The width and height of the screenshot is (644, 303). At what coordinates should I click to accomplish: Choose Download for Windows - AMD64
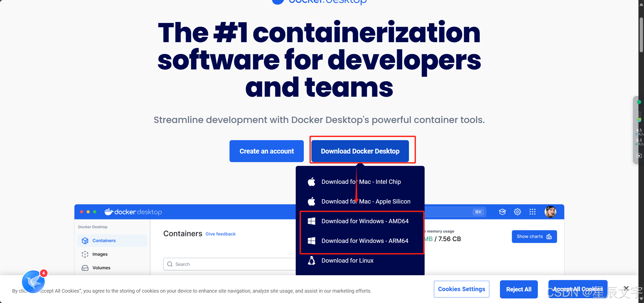click(365, 221)
